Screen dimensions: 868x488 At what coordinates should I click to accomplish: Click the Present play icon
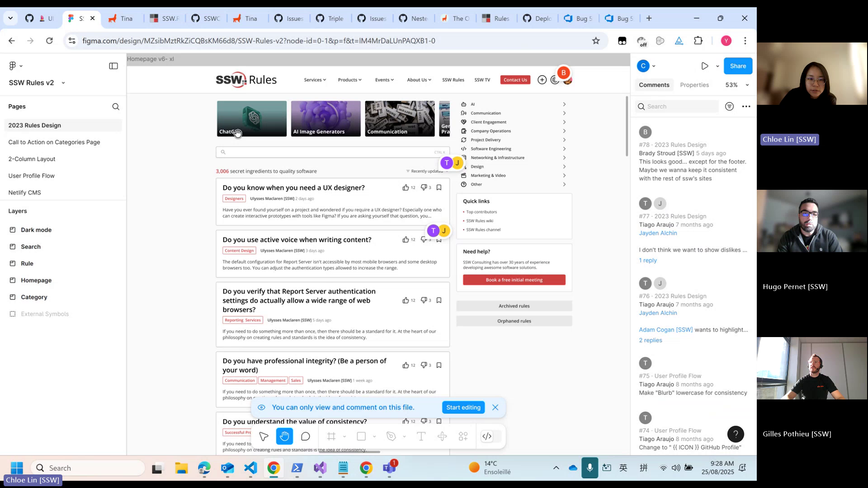[x=705, y=66]
